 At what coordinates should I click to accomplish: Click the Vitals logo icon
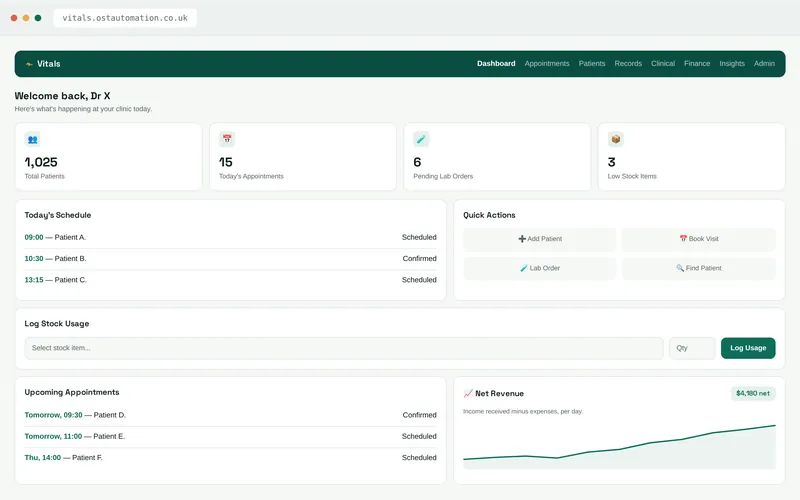pos(29,64)
